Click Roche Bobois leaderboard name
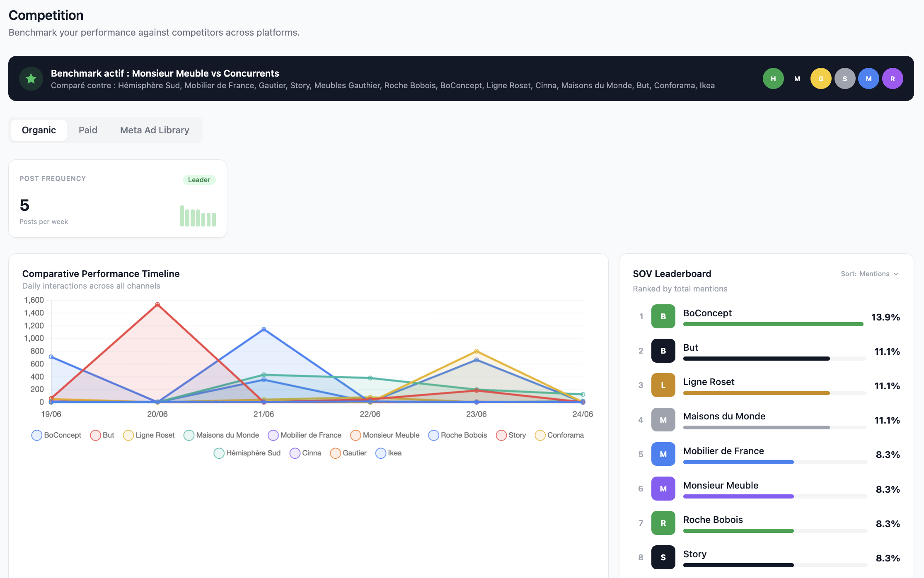 click(x=713, y=520)
